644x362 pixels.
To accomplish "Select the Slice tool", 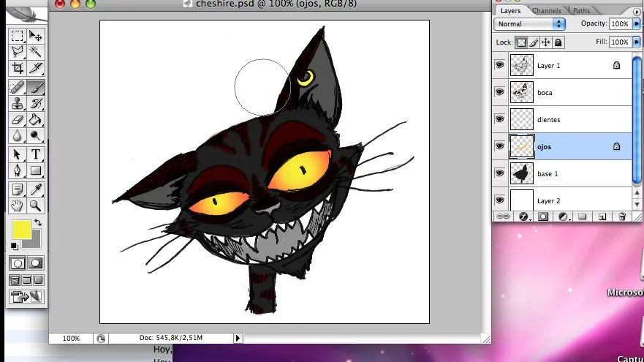I will pos(36,68).
